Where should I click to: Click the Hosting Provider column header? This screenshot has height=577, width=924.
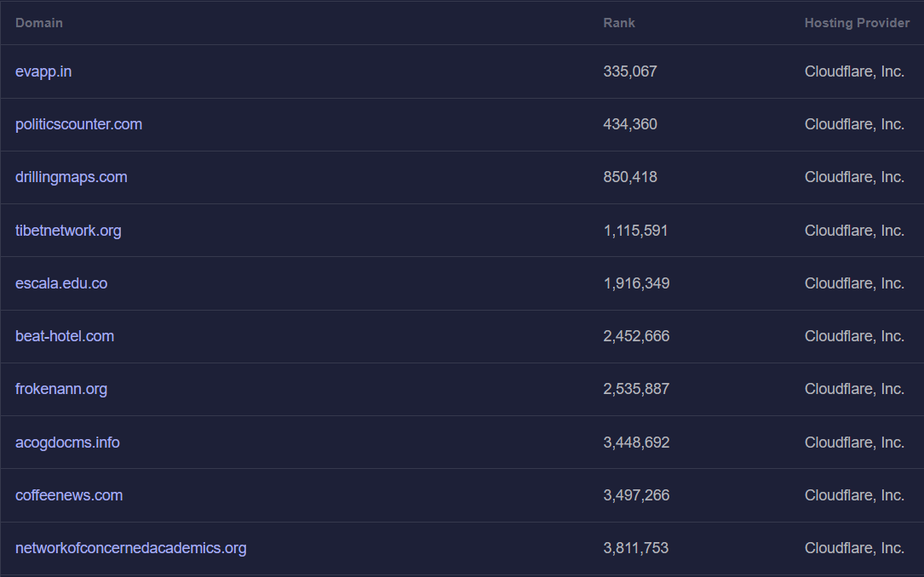tap(857, 23)
